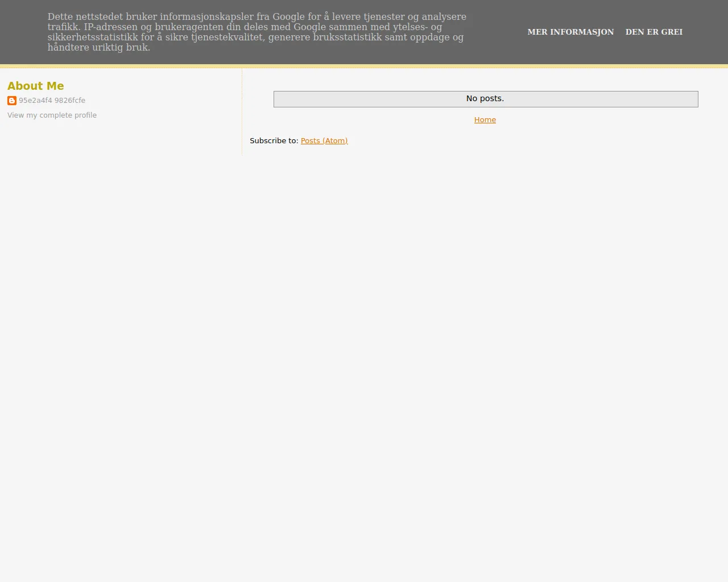
Task: Click the About Me heading
Action: click(36, 86)
